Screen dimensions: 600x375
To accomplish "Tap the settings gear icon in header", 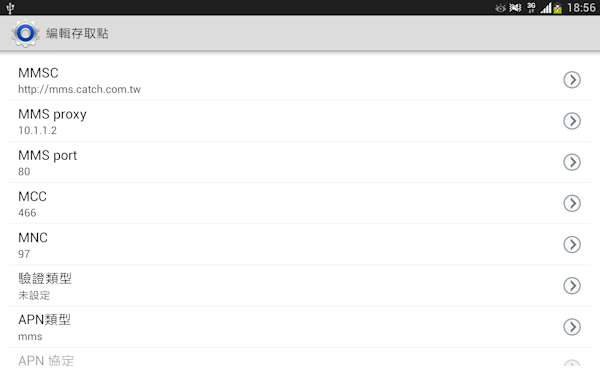I will pyautogui.click(x=25, y=34).
